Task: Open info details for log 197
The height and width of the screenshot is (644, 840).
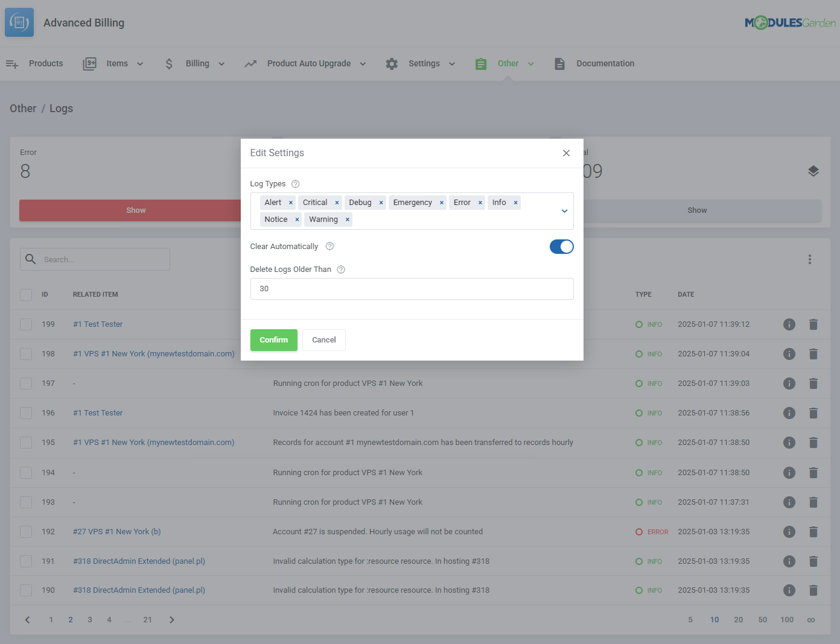Action: (x=789, y=384)
